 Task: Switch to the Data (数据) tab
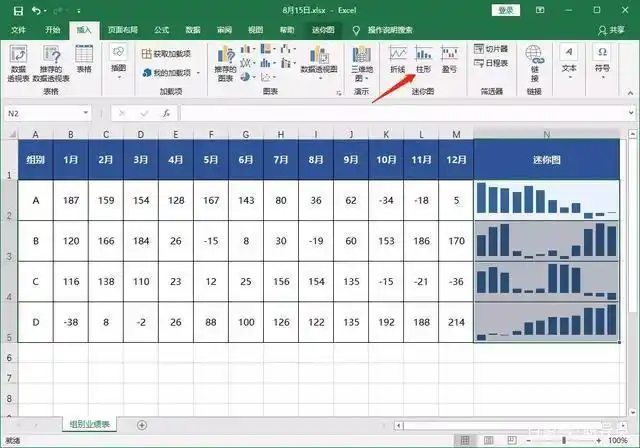193,30
